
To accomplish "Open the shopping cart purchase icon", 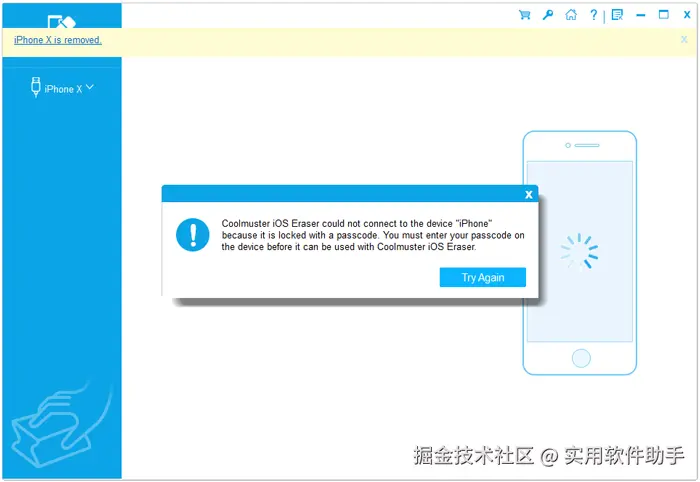I will click(x=525, y=15).
